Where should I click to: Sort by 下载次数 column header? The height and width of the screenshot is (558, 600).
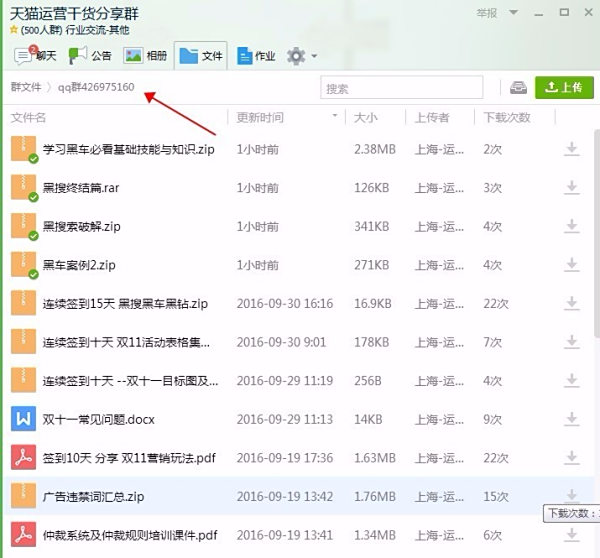pos(507,117)
